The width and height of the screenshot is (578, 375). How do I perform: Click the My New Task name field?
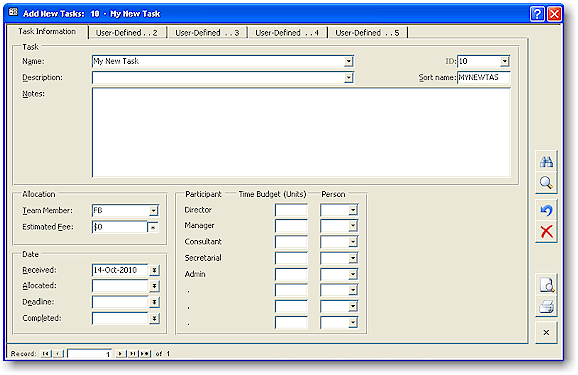click(218, 61)
